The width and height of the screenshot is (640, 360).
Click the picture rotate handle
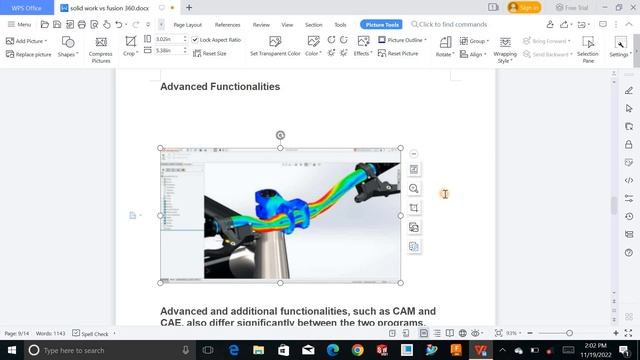(280, 135)
